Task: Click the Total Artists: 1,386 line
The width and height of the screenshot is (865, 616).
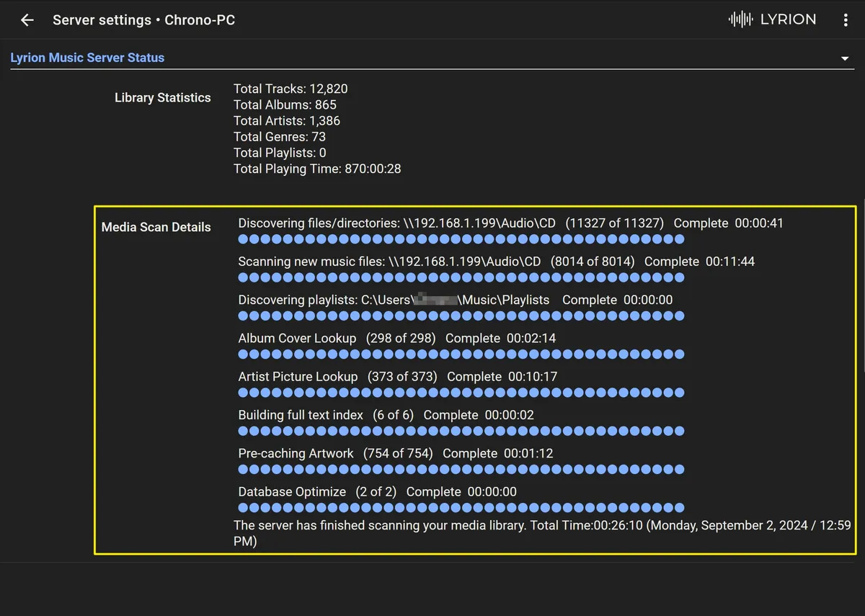Action: point(287,121)
